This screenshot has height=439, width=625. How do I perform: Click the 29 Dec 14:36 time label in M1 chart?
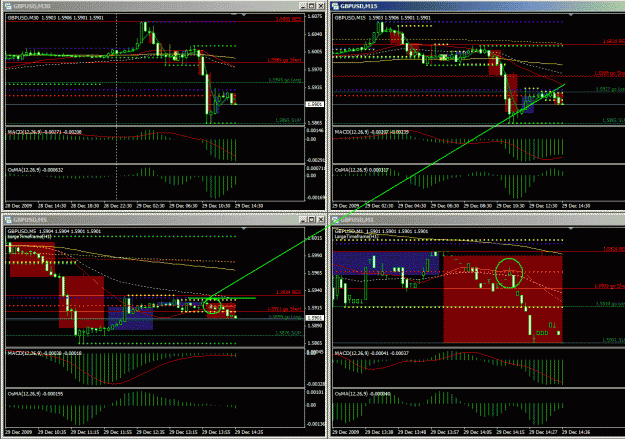(x=576, y=432)
